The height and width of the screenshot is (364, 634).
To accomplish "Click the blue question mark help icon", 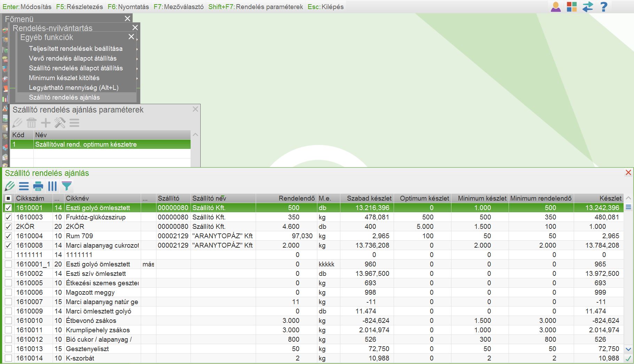I will pos(604,7).
